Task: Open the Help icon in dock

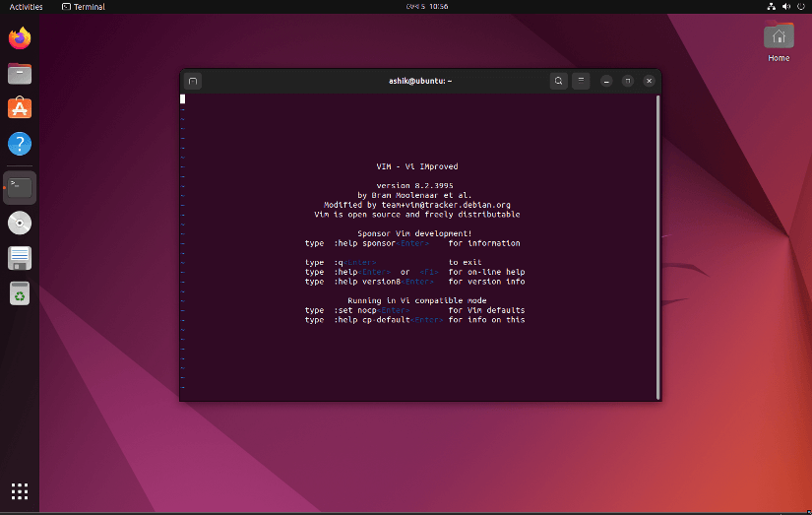Action: click(20, 144)
